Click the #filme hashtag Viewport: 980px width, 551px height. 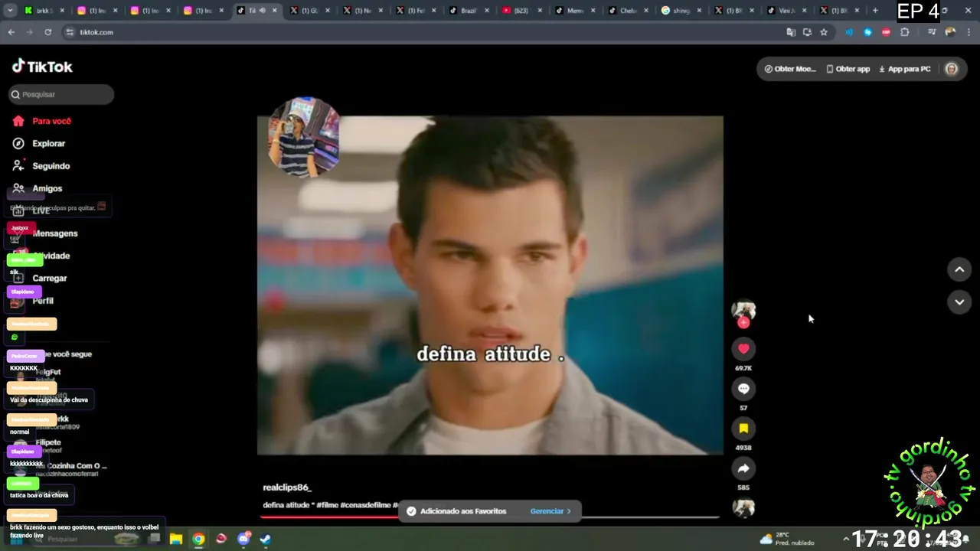click(x=328, y=505)
